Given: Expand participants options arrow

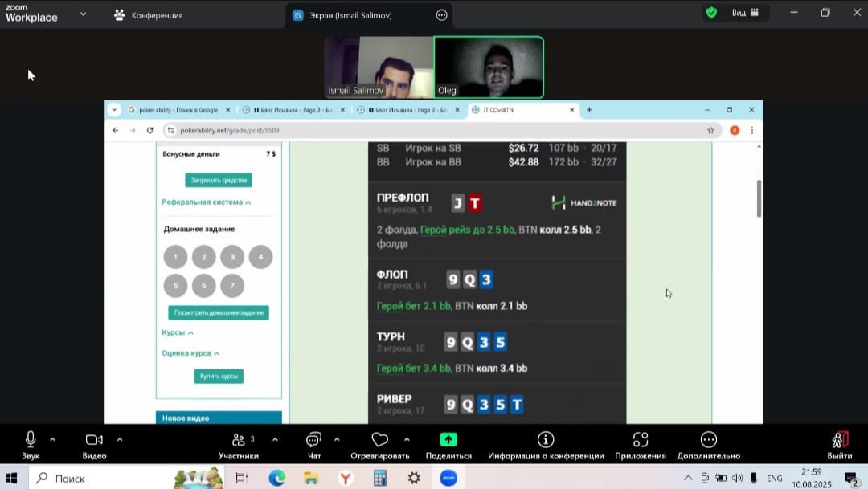Looking at the screenshot, I should (275, 440).
